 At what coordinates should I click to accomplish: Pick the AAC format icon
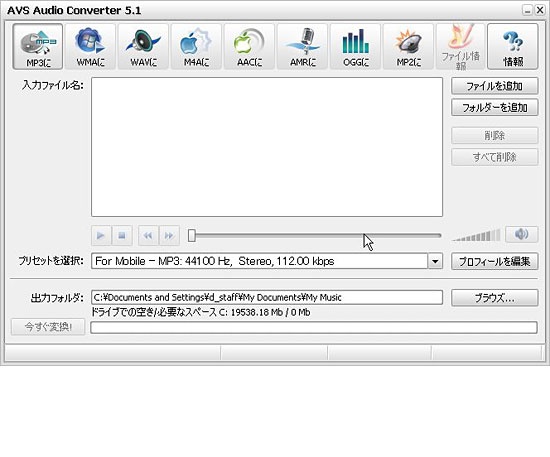tap(249, 46)
